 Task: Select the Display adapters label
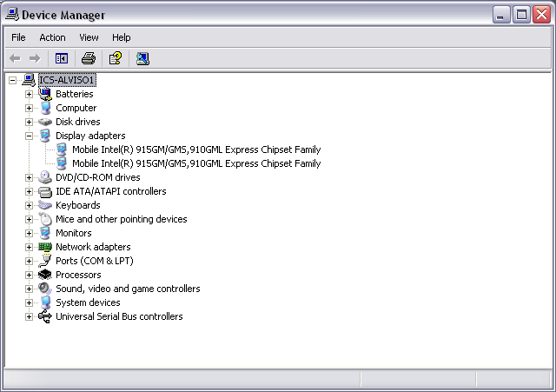tap(90, 136)
